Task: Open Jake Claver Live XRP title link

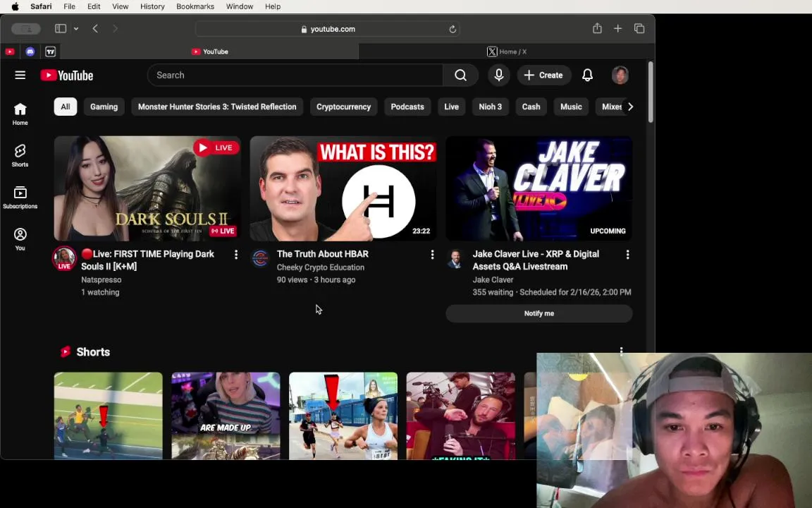Action: tap(536, 260)
